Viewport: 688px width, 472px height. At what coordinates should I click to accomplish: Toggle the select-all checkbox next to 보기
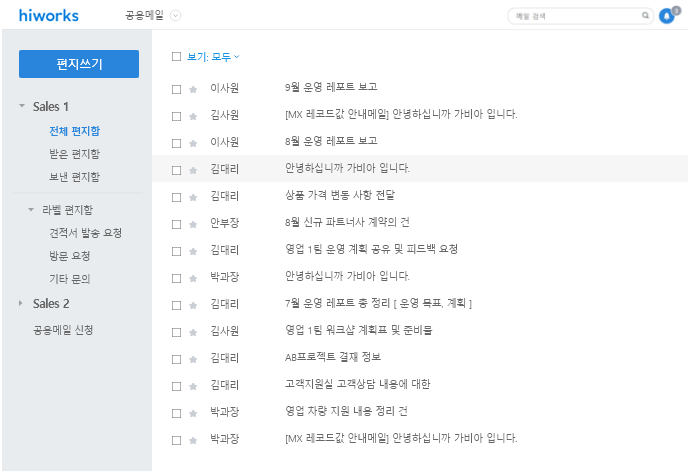(176, 57)
